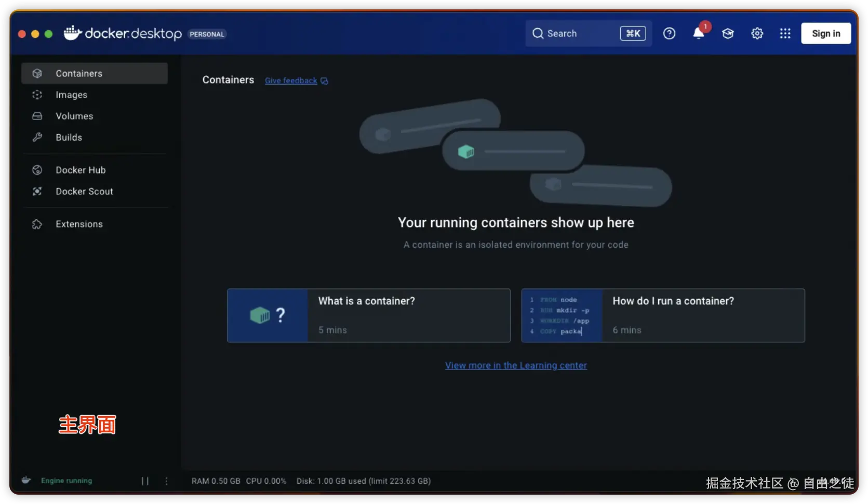This screenshot has height=504, width=868.
Task: Open Settings gear icon
Action: [757, 33]
